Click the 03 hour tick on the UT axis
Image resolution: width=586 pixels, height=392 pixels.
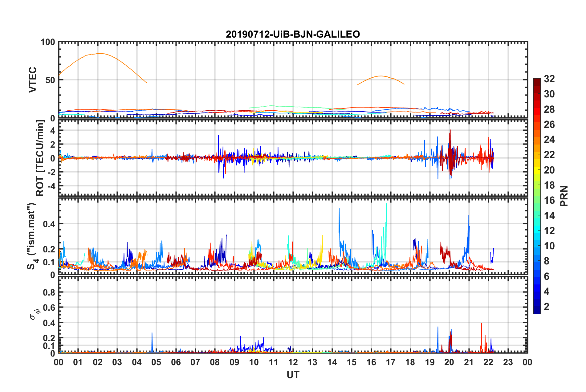click(x=117, y=362)
